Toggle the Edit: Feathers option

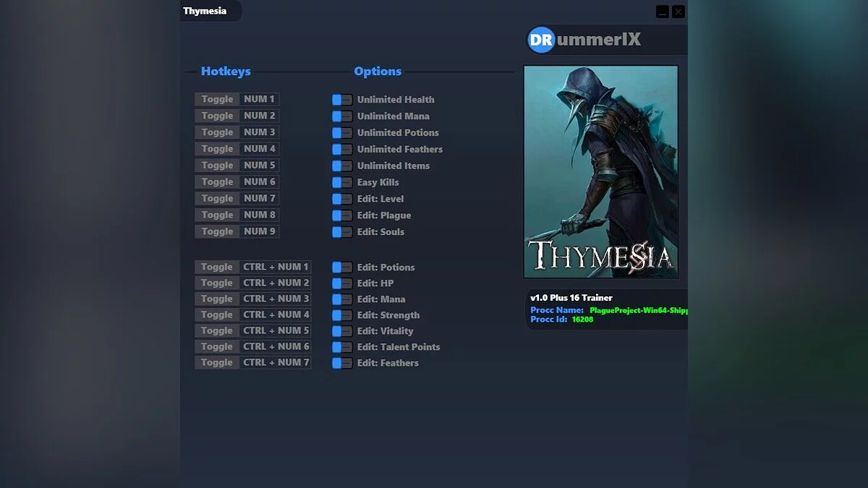click(341, 362)
